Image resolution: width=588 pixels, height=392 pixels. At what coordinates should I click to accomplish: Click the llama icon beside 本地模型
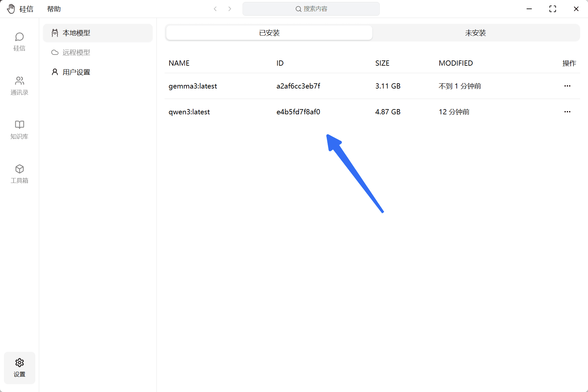pyautogui.click(x=55, y=33)
